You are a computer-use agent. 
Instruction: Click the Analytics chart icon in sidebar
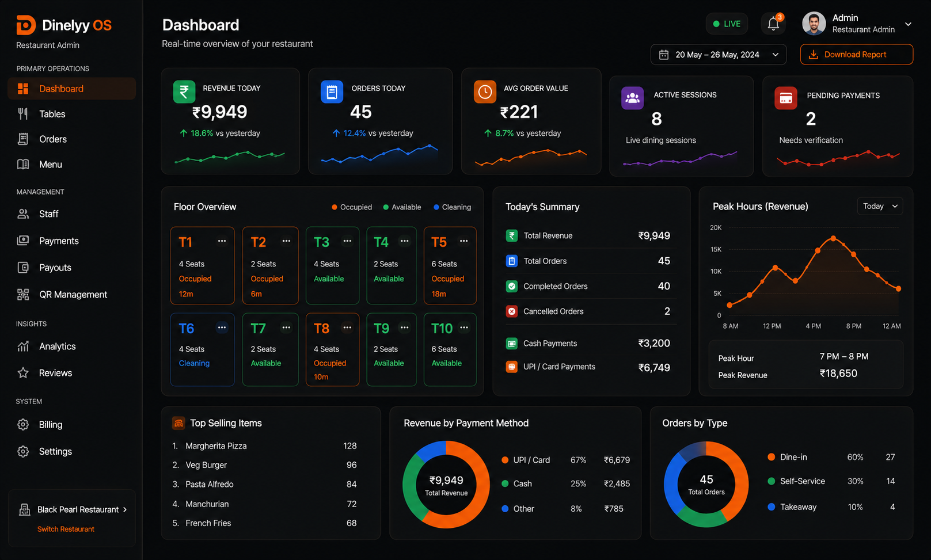coord(23,346)
